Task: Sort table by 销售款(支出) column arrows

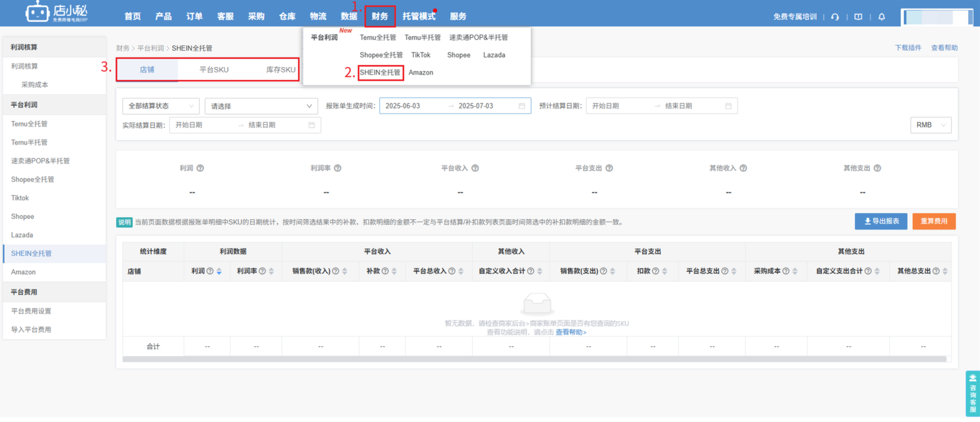Action: pyautogui.click(x=613, y=271)
